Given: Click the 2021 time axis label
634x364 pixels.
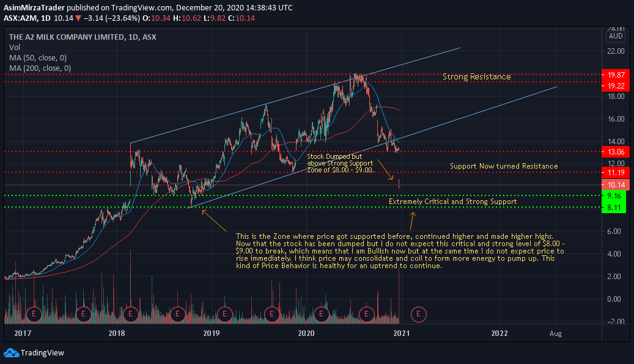Looking at the screenshot, I should [402, 333].
